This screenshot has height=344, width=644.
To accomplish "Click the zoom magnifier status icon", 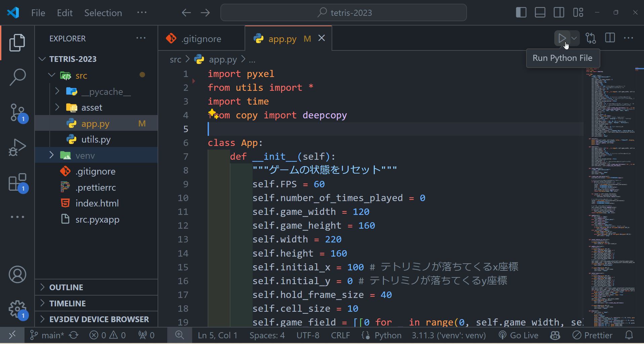I will 179,335.
